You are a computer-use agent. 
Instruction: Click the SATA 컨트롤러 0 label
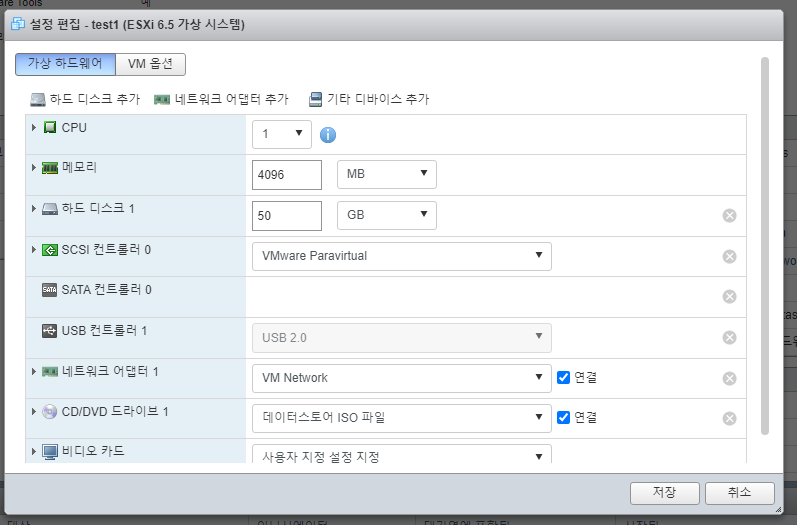pyautogui.click(x=107, y=290)
